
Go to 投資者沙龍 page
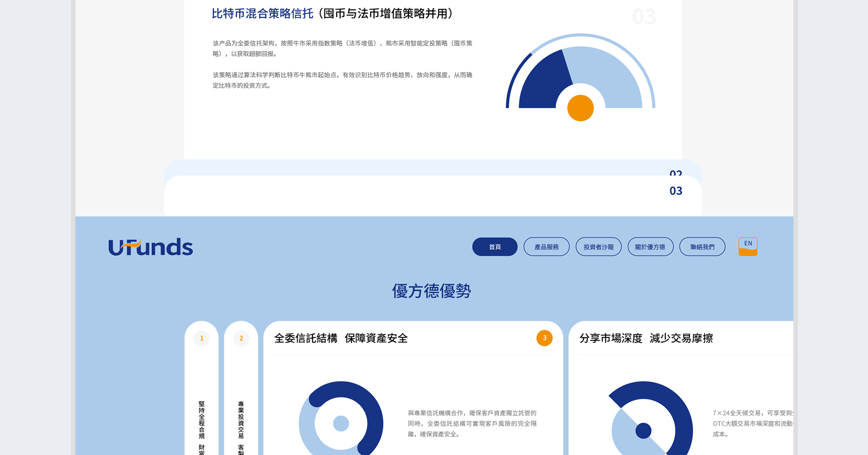[x=599, y=247]
